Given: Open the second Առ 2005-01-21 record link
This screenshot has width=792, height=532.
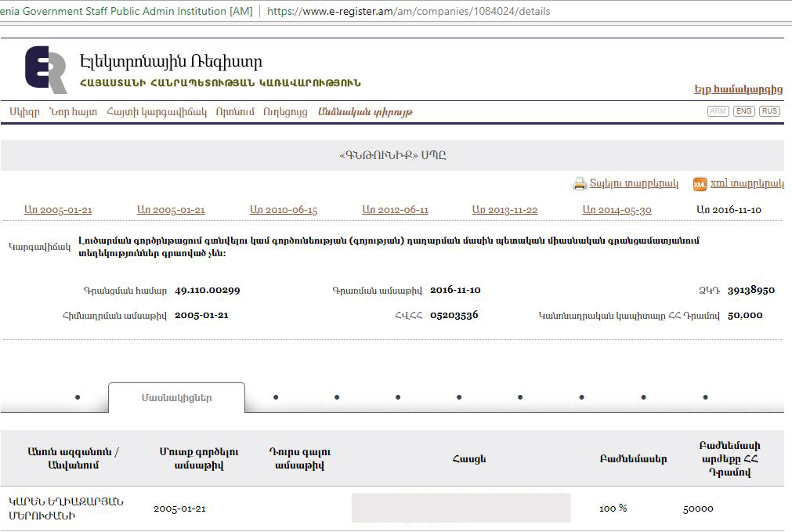Looking at the screenshot, I should click(171, 210).
